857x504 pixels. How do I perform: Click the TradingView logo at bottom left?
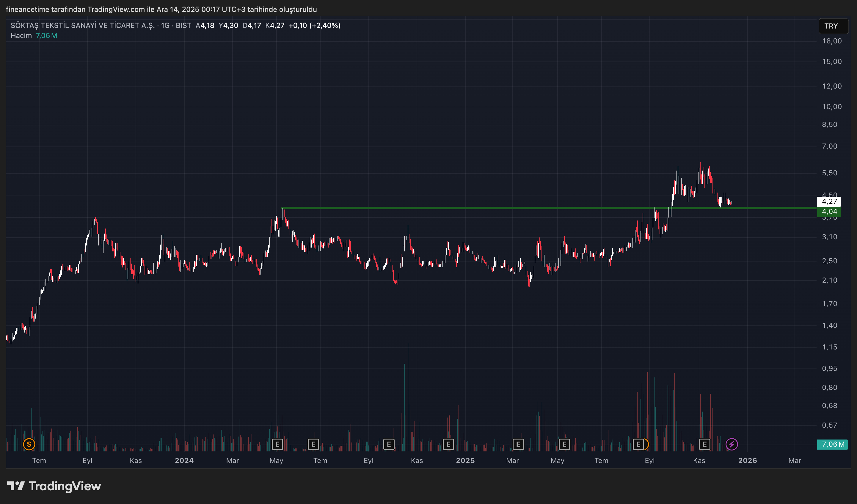tap(54, 486)
